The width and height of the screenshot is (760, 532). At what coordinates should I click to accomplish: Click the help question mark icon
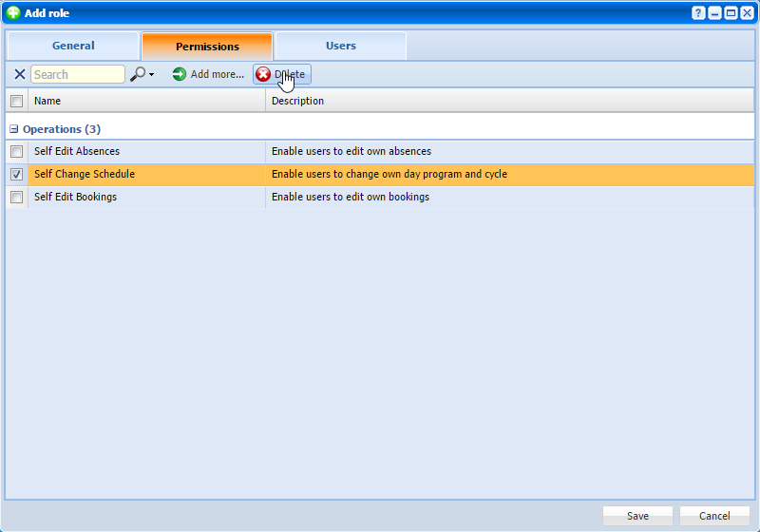(x=699, y=13)
